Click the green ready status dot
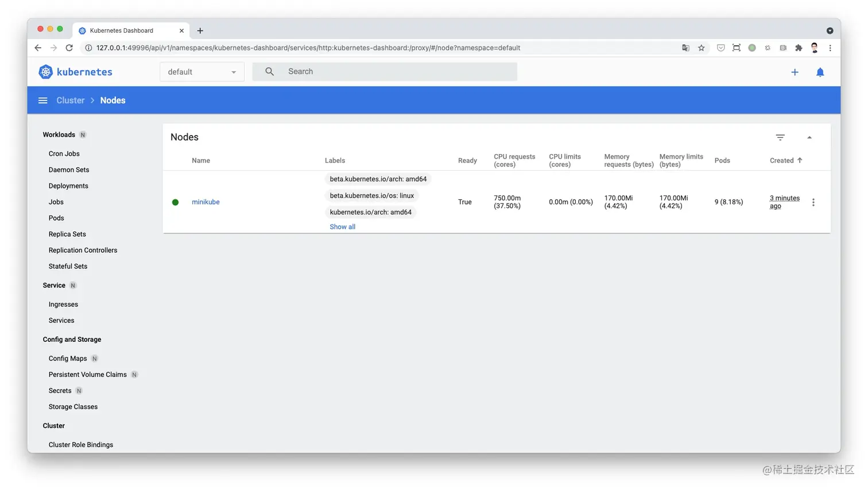This screenshot has height=489, width=868. 176,202
